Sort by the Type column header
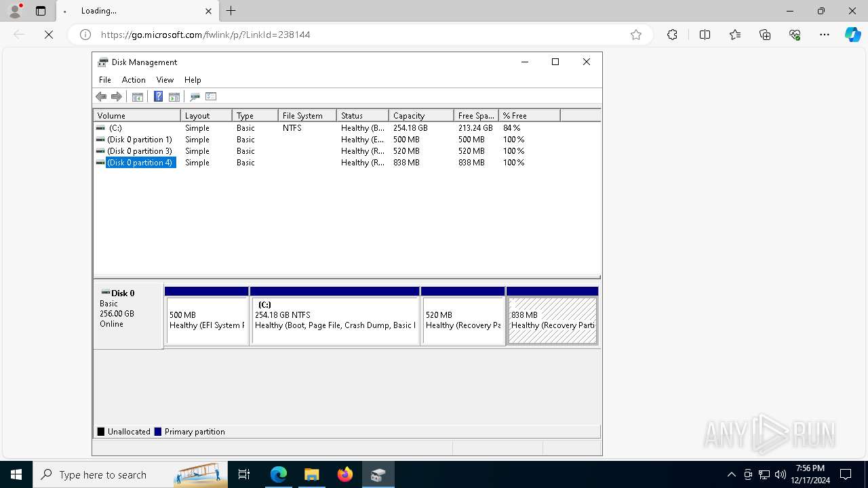868x488 pixels. point(255,116)
